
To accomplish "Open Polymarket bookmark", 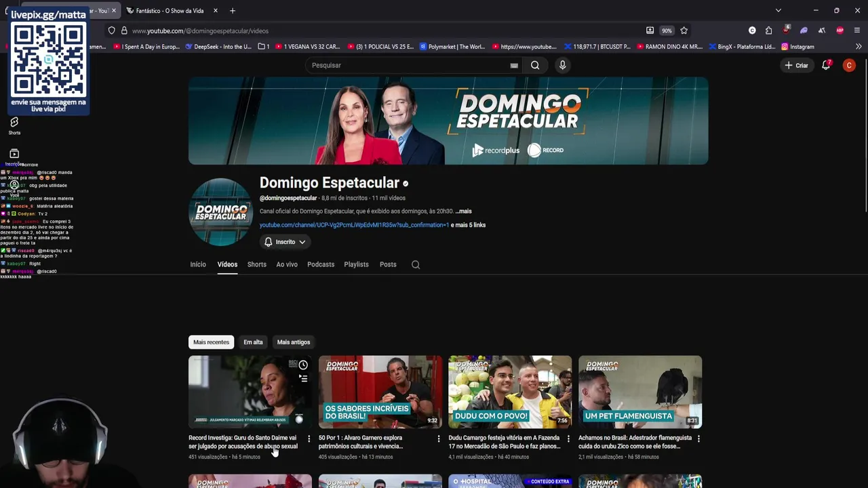I will (x=452, y=47).
